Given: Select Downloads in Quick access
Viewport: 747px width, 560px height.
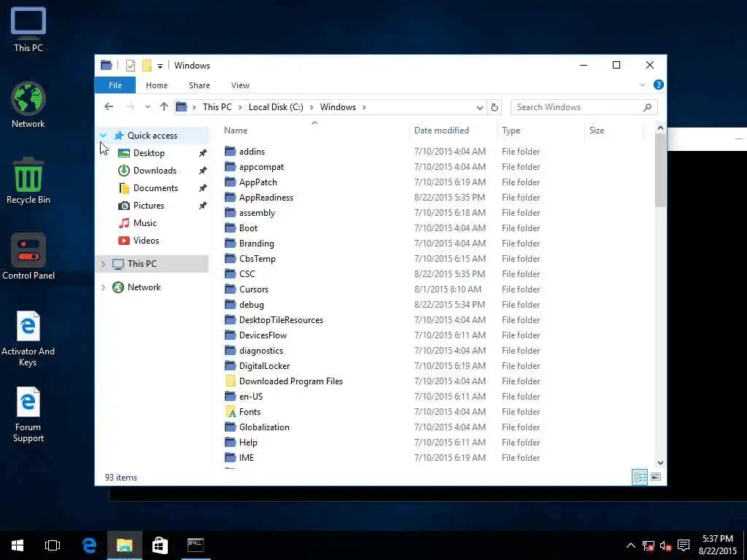Looking at the screenshot, I should pos(155,171).
